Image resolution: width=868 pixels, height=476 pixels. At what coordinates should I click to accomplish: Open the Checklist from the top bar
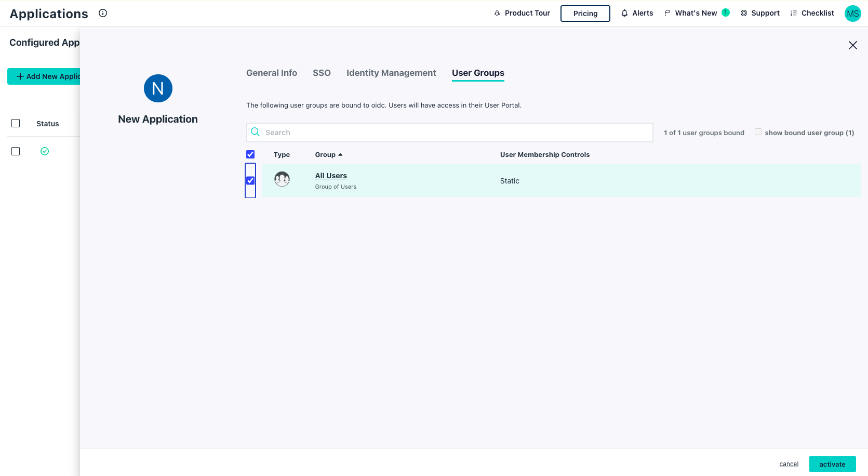point(812,13)
